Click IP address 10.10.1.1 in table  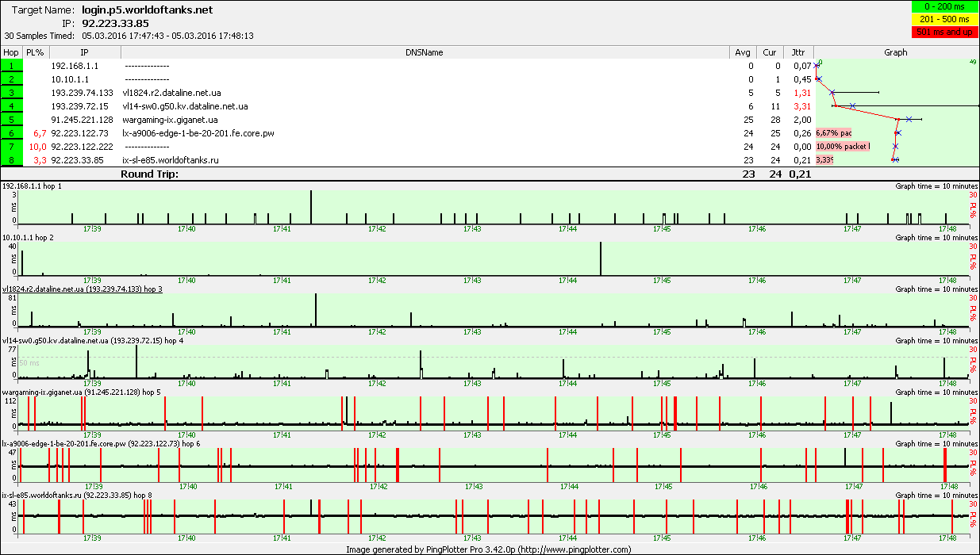pyautogui.click(x=70, y=79)
